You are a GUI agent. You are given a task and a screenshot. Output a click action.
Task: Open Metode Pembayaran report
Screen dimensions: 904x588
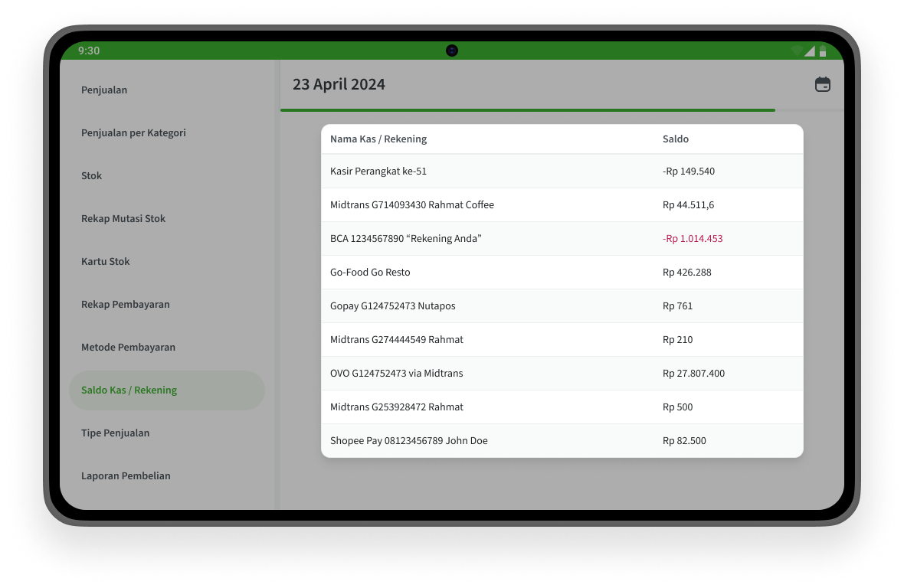pyautogui.click(x=128, y=347)
